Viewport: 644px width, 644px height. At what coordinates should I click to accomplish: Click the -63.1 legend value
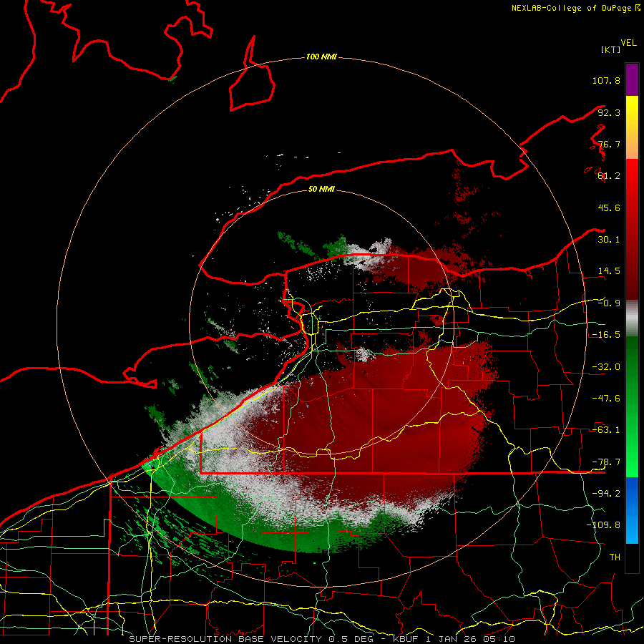(606, 430)
